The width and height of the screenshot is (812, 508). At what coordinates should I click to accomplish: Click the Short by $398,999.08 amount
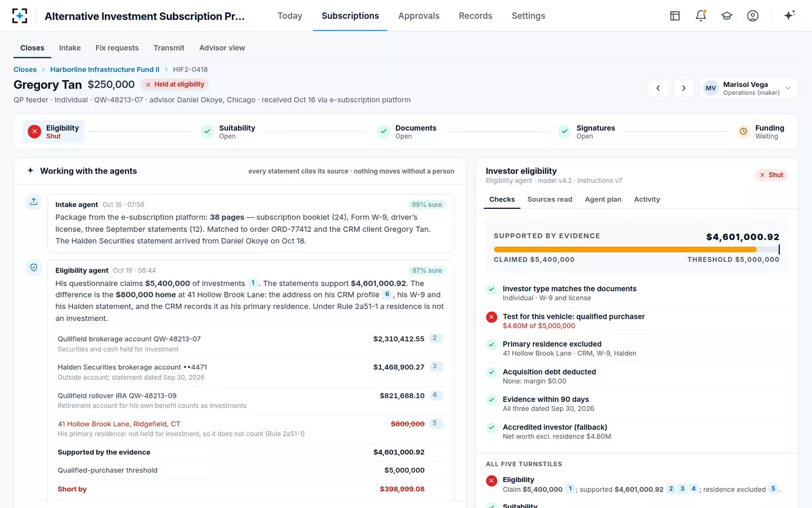[x=402, y=489]
